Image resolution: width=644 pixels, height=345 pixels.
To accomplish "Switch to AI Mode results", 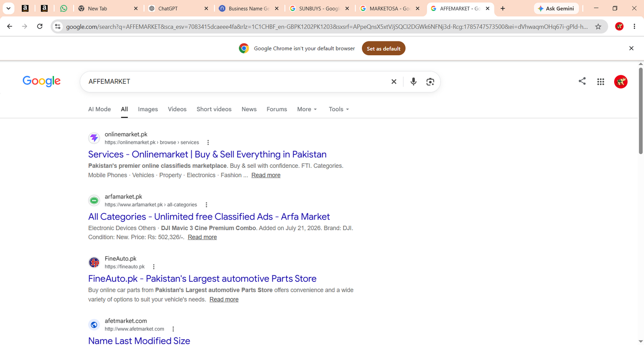I will pos(99,109).
